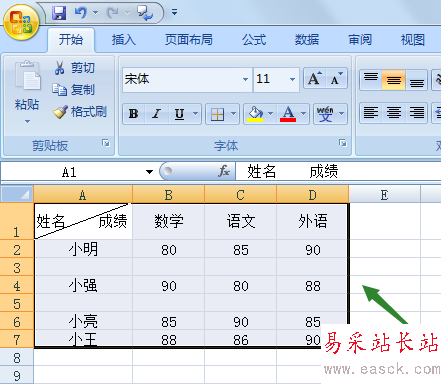Screen dimensions: 441x384
Task: Open the fill color dropdown arrow
Action: (271, 114)
